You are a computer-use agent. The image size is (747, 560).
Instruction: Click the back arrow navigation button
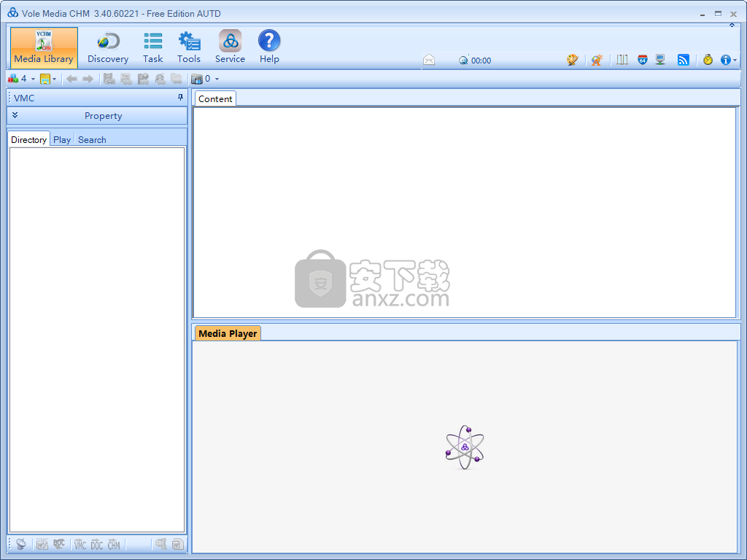coord(71,79)
